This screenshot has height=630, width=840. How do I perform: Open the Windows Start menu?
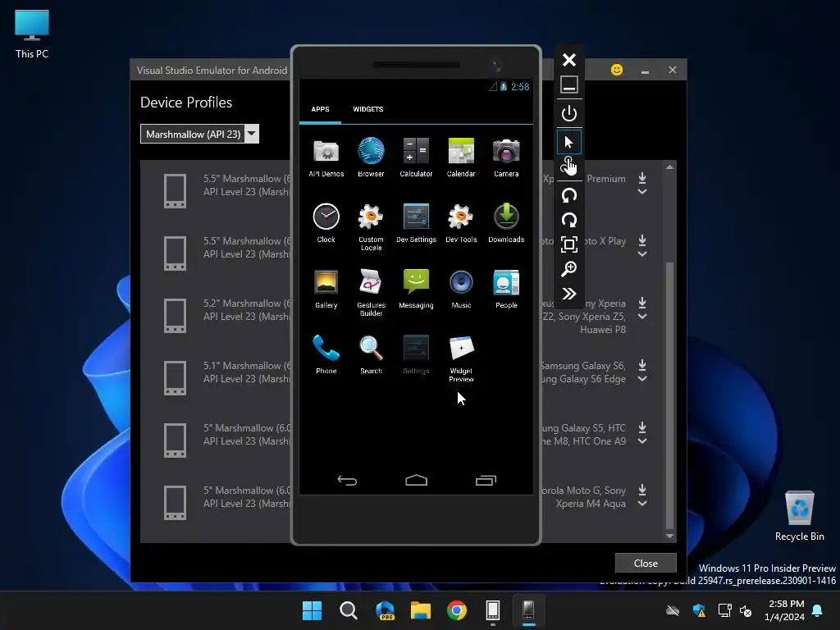coord(312,610)
